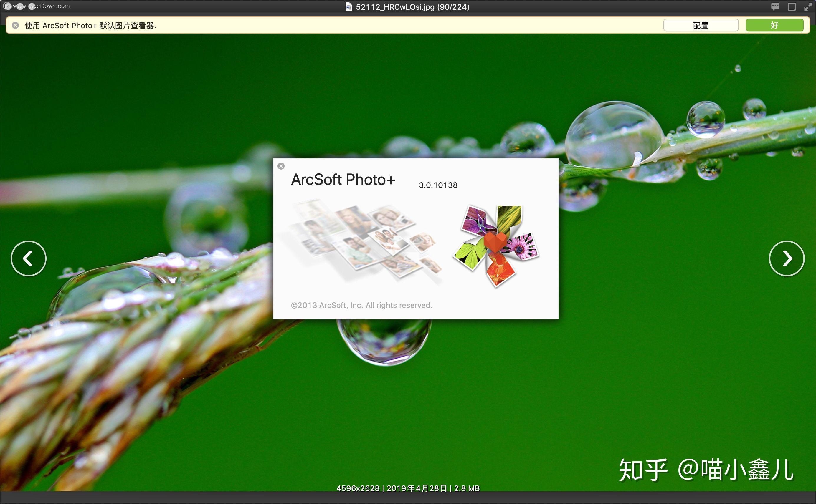Go to the previous image with left arrow
816x504 pixels.
[x=28, y=258]
